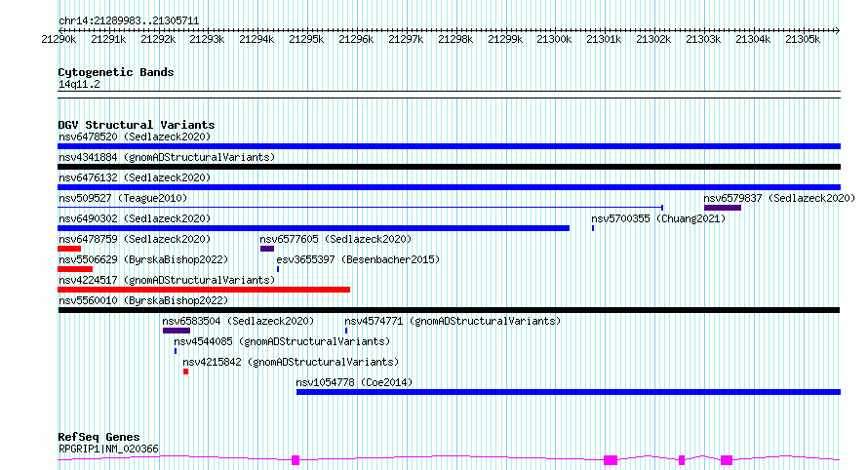The image size is (868, 470).
Task: Open the nsv5506629 (ByrskaBishop2022) label
Action: click(143, 259)
